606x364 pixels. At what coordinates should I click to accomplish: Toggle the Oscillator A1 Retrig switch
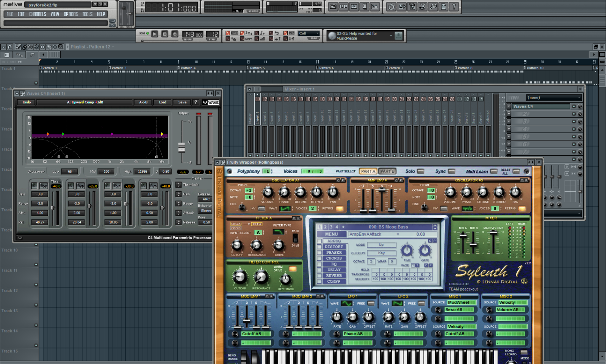click(340, 208)
